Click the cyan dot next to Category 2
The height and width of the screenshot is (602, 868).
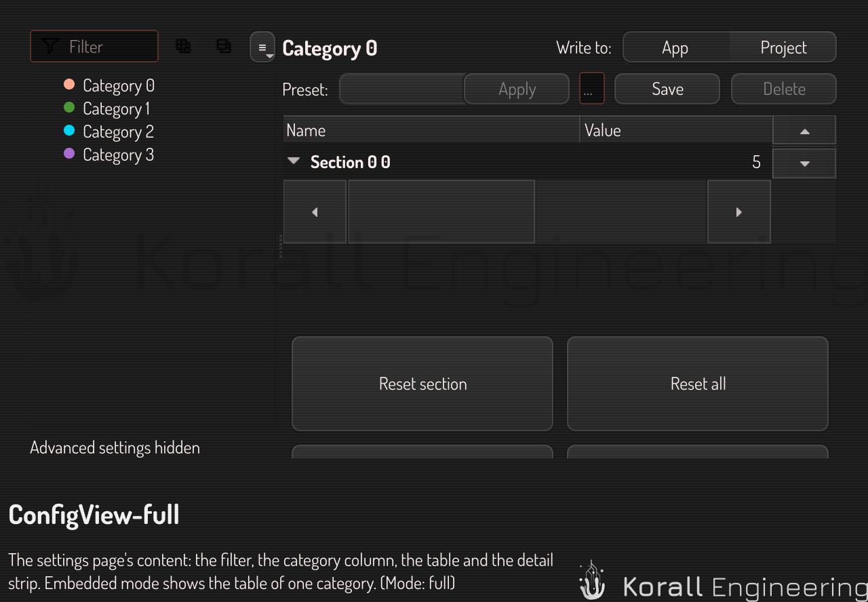(68, 131)
